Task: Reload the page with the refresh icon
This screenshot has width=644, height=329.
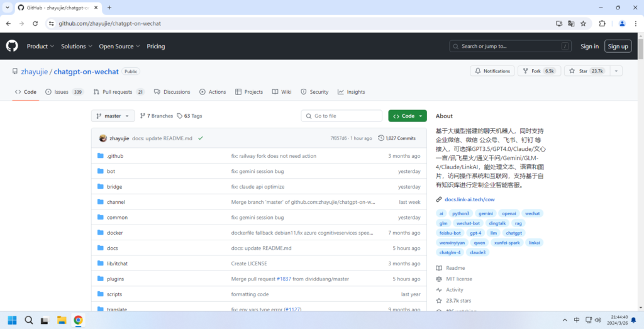Action: (35, 23)
